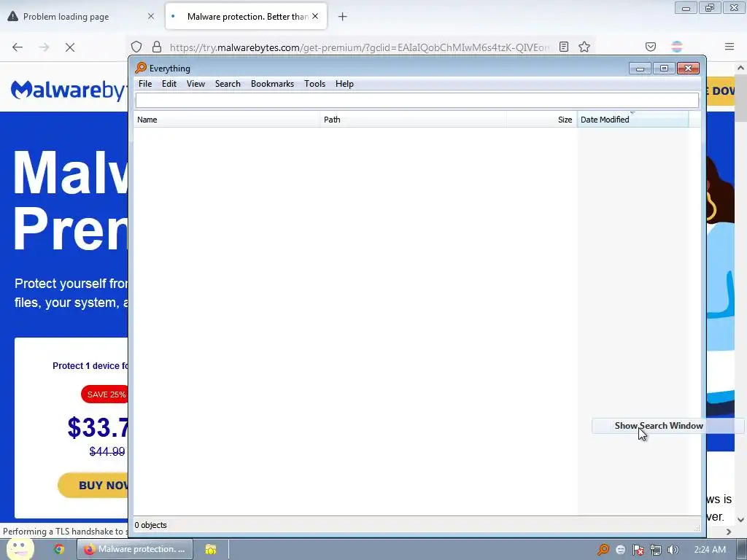Close the Everything window
This screenshot has height=560, width=747.
(688, 69)
